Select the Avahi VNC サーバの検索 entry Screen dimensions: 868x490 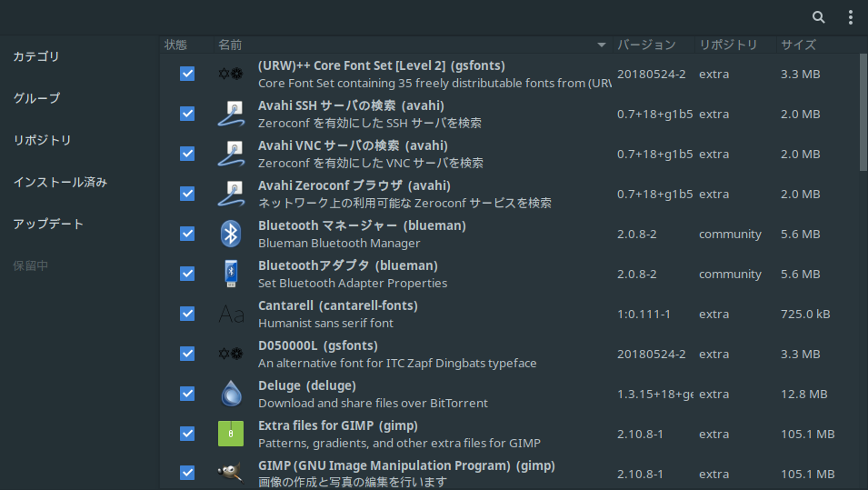coord(353,145)
